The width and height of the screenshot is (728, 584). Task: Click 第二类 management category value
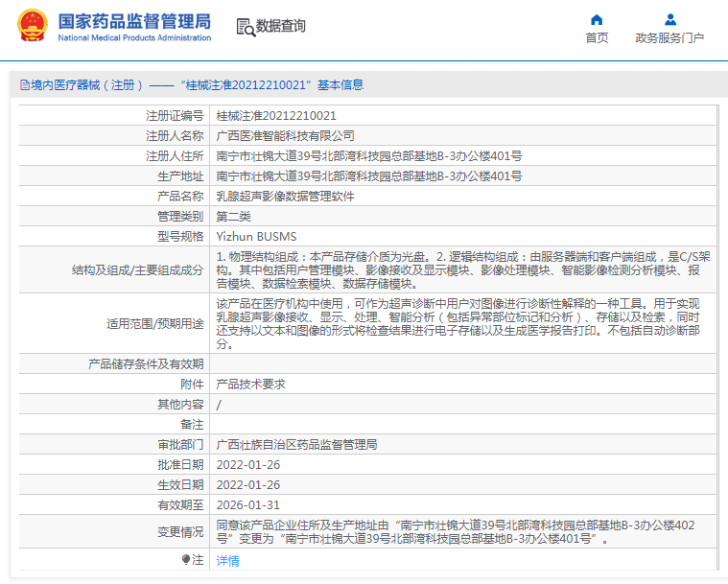[x=233, y=217]
